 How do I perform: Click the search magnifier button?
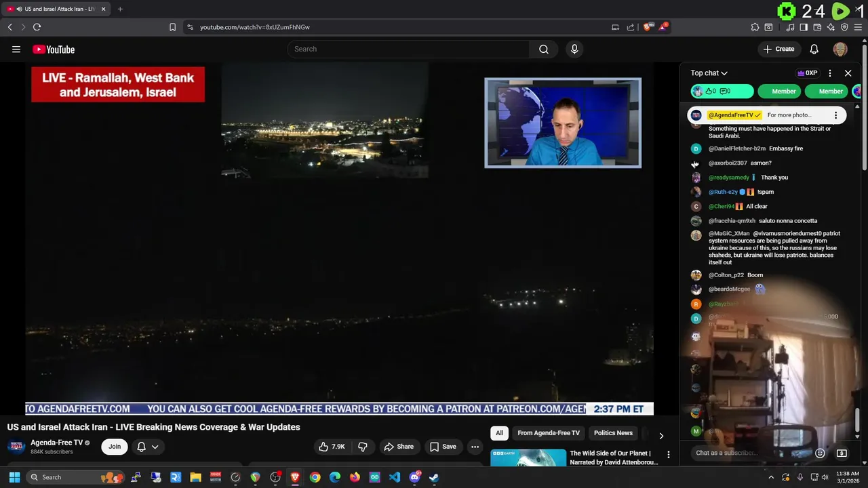tap(544, 49)
